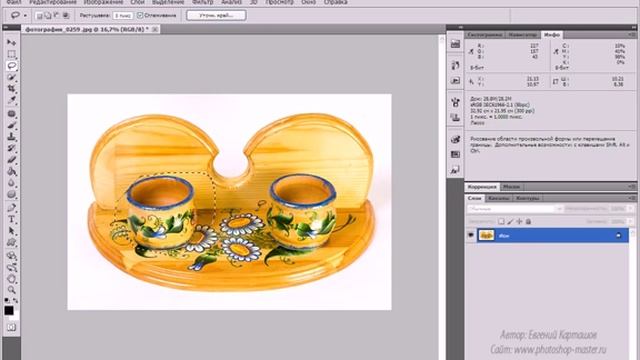
Task: Open the layer opacity slider arrow
Action: (x=631, y=209)
